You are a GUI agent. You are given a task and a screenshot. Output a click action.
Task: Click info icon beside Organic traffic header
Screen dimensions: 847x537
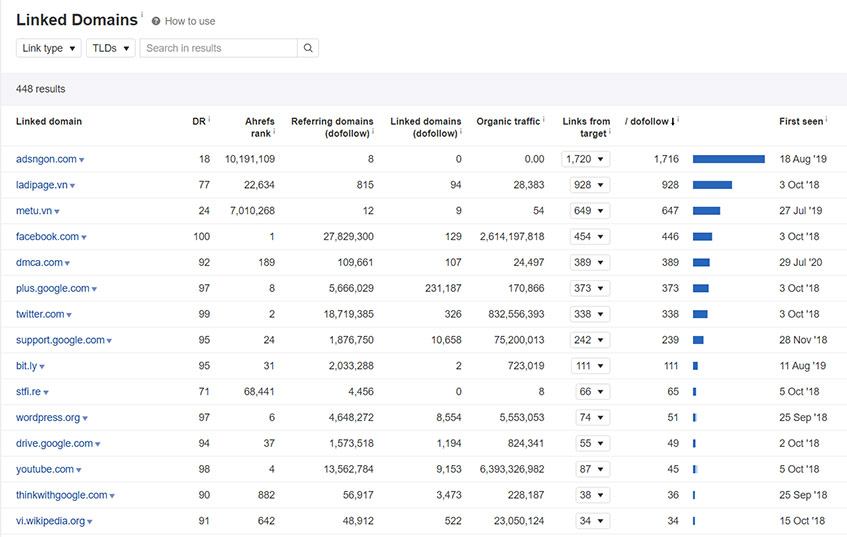click(x=543, y=119)
